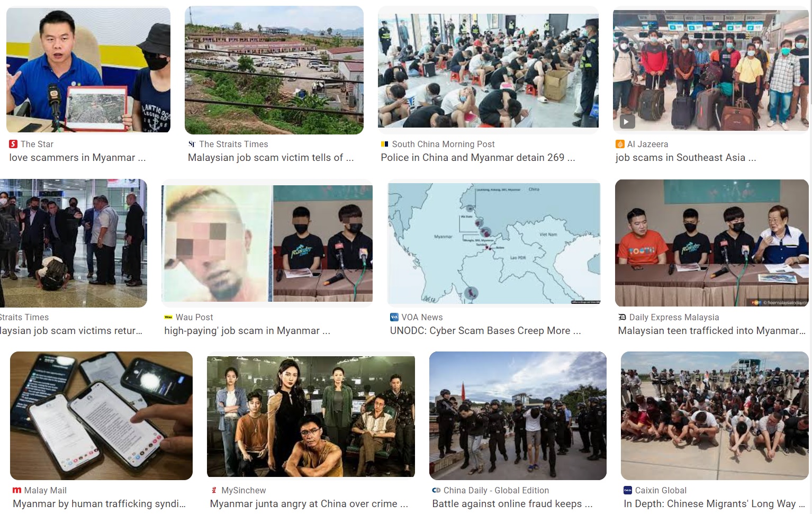Select the Malay Mail smartphones image

(101, 416)
